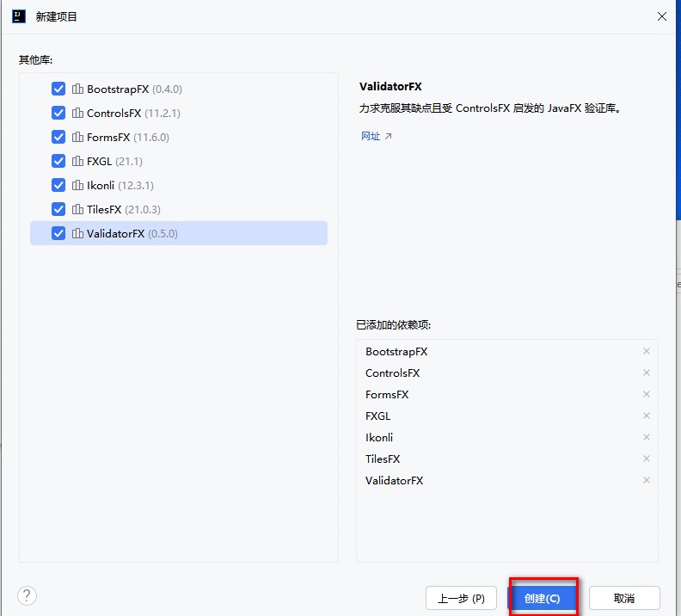This screenshot has height=616, width=681.
Task: Disable the Ikonli library checkbox
Action: click(x=58, y=186)
